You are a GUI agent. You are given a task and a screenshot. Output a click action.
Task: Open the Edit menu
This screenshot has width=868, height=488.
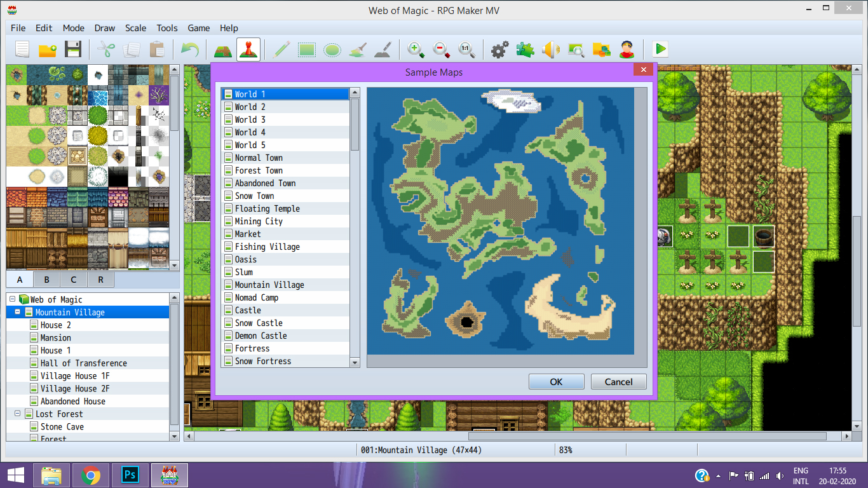44,28
